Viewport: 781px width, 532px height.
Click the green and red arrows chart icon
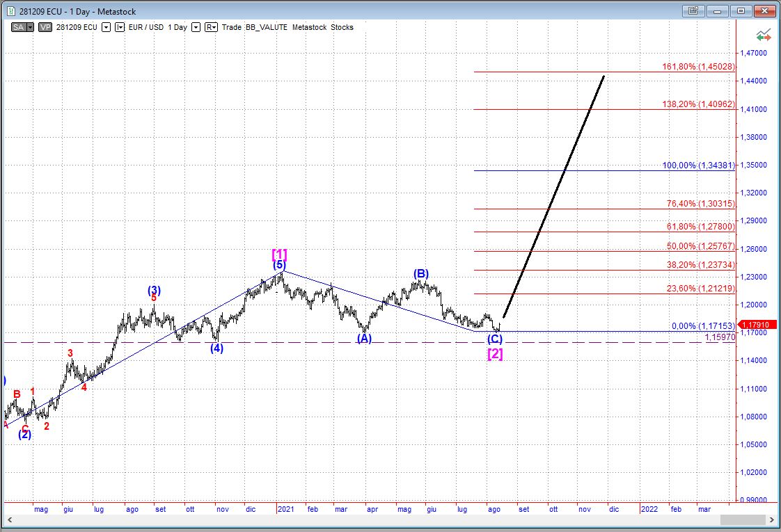pos(763,36)
